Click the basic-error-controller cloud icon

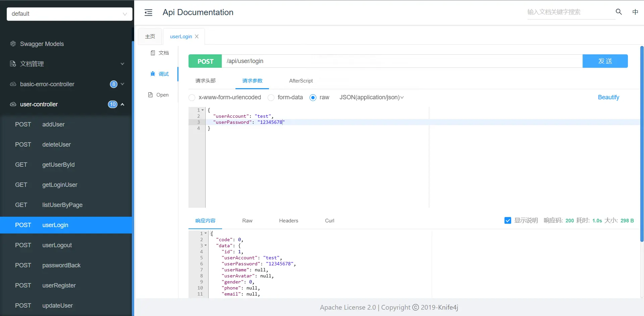point(13,84)
